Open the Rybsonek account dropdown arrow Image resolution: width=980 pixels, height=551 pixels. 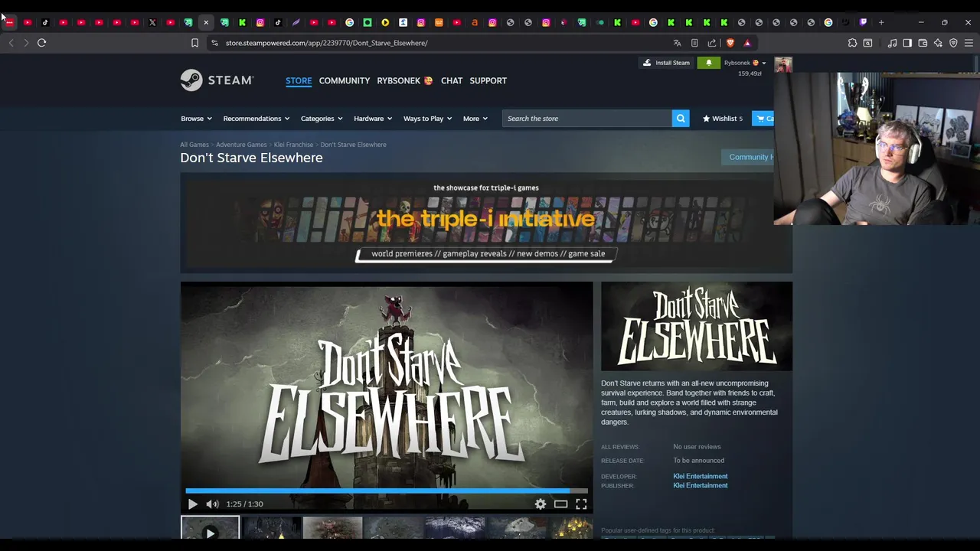point(763,63)
